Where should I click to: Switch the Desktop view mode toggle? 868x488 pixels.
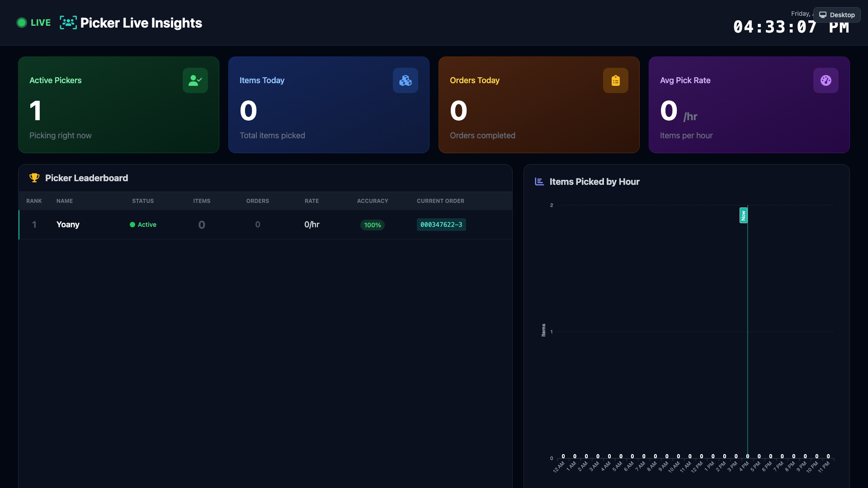click(x=837, y=15)
